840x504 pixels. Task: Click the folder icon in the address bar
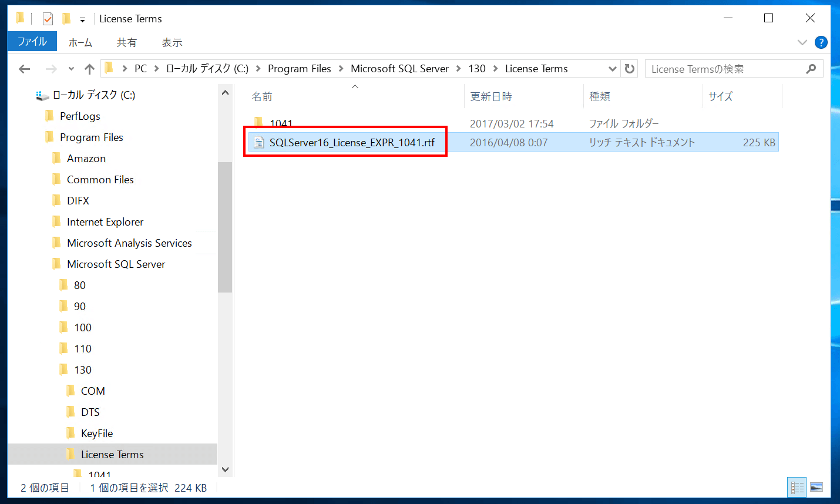click(x=109, y=68)
